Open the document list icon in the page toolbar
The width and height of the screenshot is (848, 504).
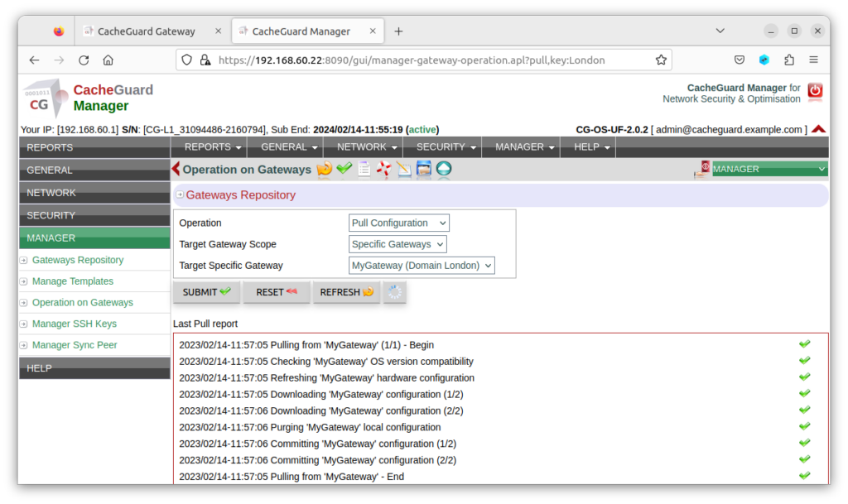pos(364,169)
